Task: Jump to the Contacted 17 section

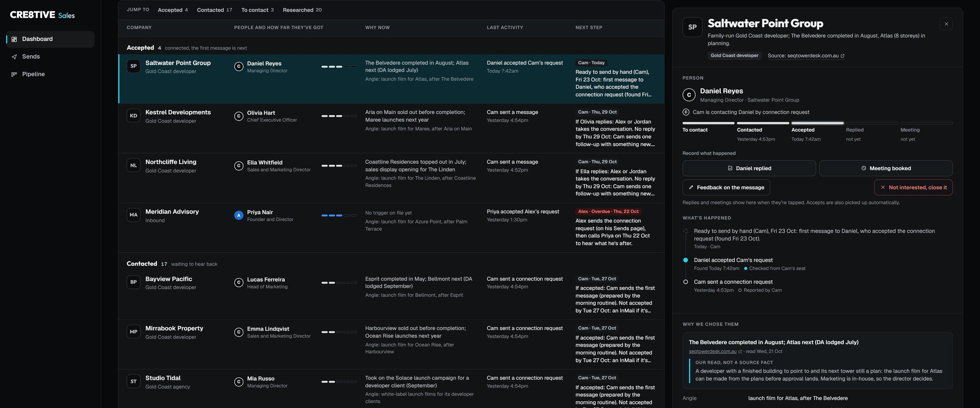Action: click(x=214, y=10)
